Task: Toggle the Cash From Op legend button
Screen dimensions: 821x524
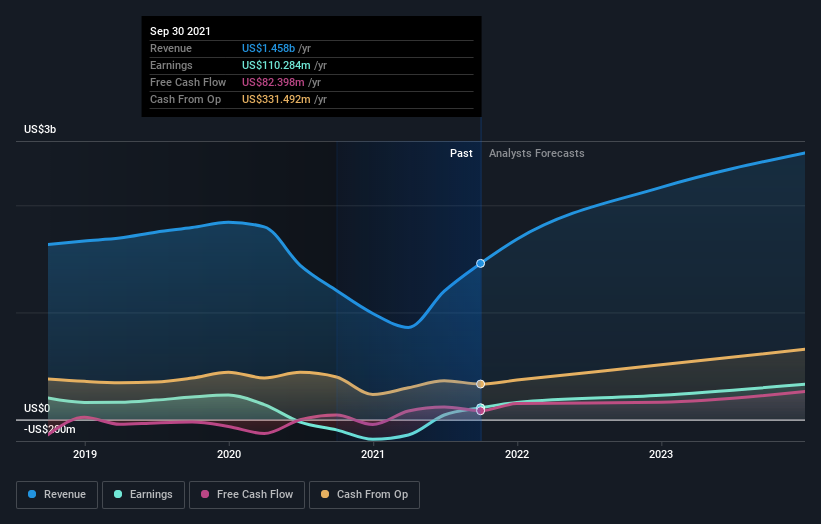Action: tap(364, 495)
